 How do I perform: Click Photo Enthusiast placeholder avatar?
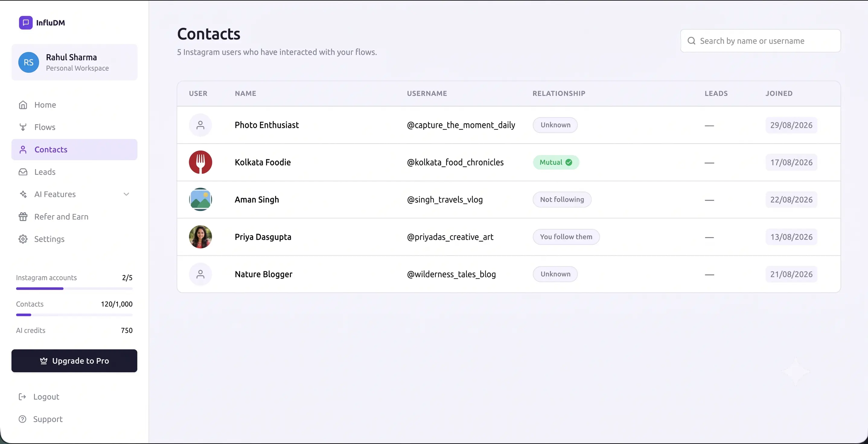200,125
